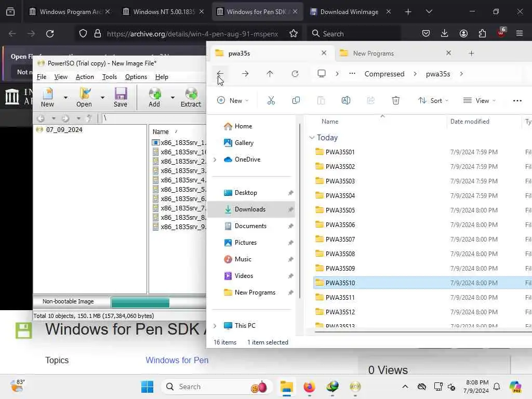532x399 pixels.
Task: Open new Firefox tab with plus button
Action: [408, 12]
